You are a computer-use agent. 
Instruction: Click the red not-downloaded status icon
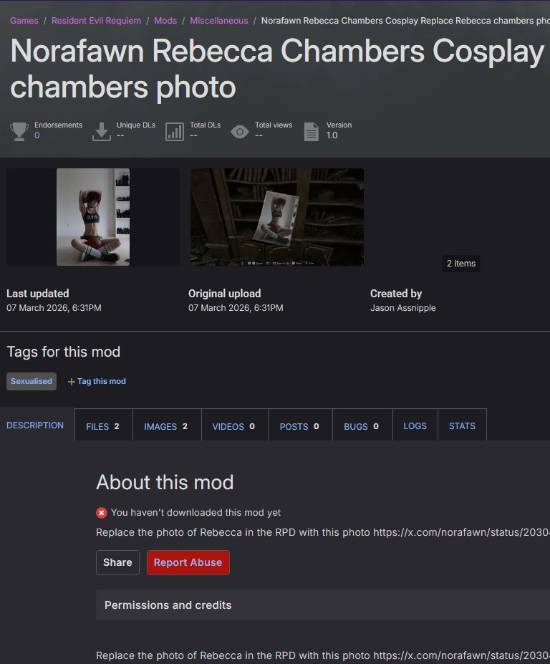pyautogui.click(x=102, y=513)
